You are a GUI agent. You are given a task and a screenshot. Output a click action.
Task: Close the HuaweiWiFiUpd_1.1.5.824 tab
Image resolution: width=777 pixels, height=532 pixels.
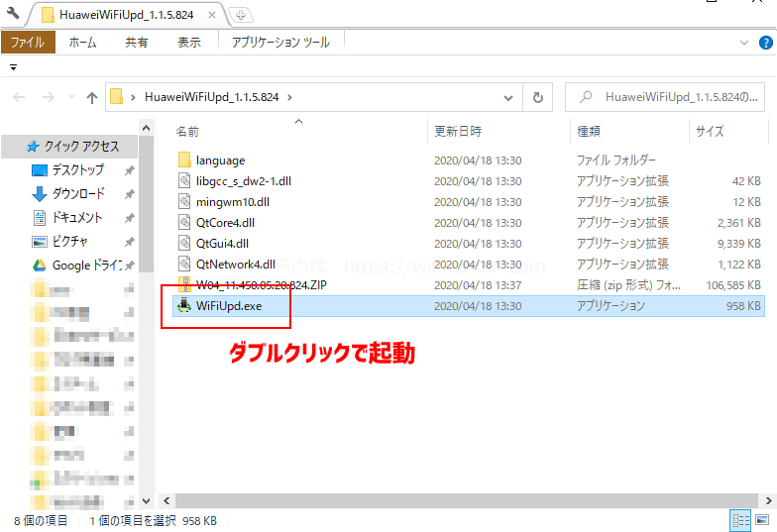click(212, 15)
